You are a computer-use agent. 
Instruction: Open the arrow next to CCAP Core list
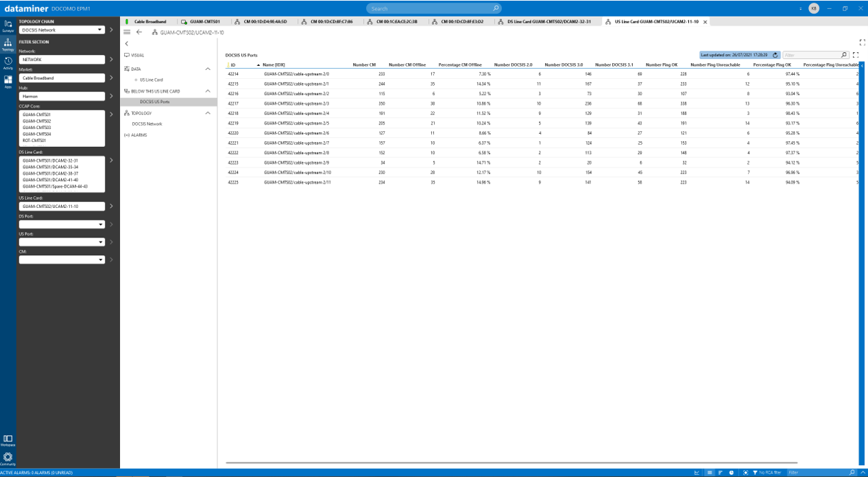click(111, 115)
